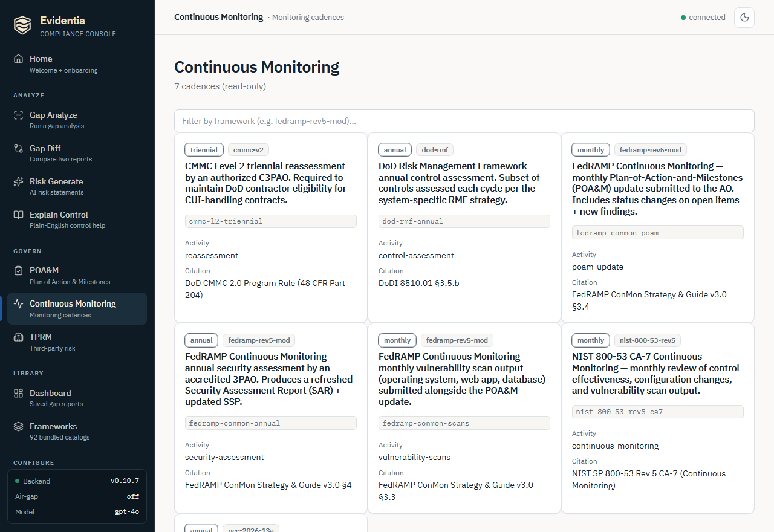Open Explain Control in the sidebar
Viewport: 774px width, 532px height.
click(77, 219)
